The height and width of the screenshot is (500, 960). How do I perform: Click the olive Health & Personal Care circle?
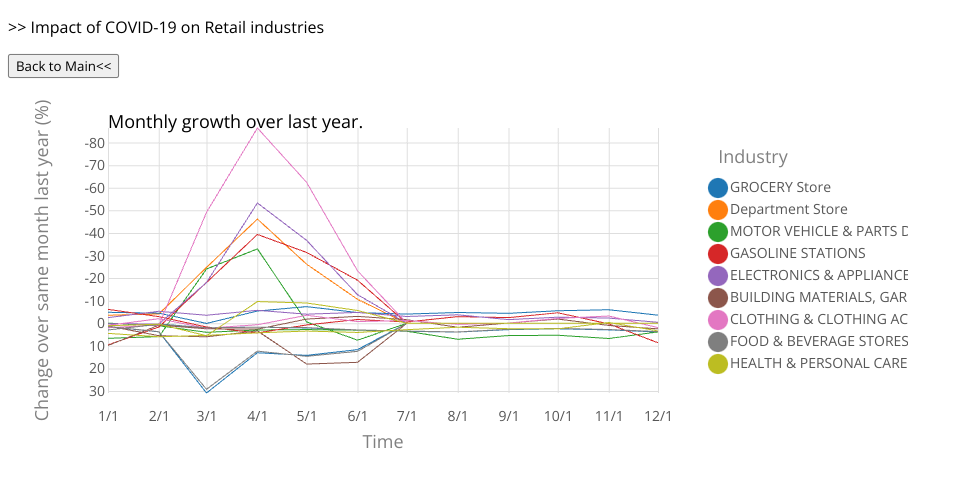[718, 363]
